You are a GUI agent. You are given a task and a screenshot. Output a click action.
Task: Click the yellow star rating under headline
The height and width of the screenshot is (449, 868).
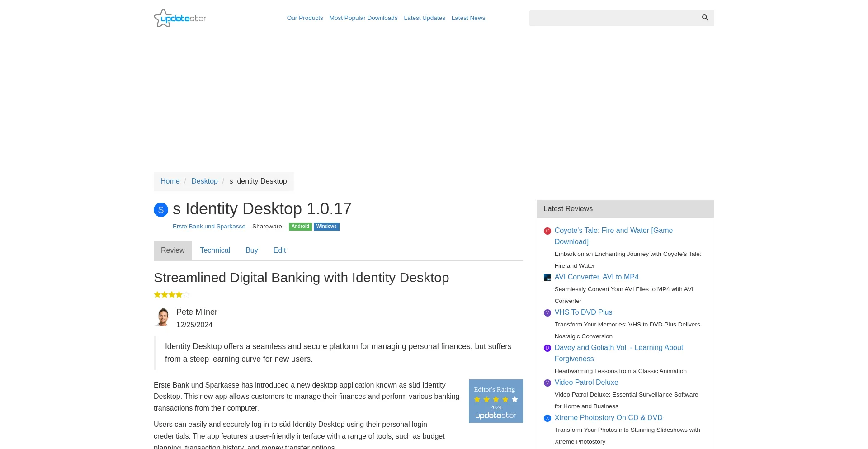coord(172,295)
